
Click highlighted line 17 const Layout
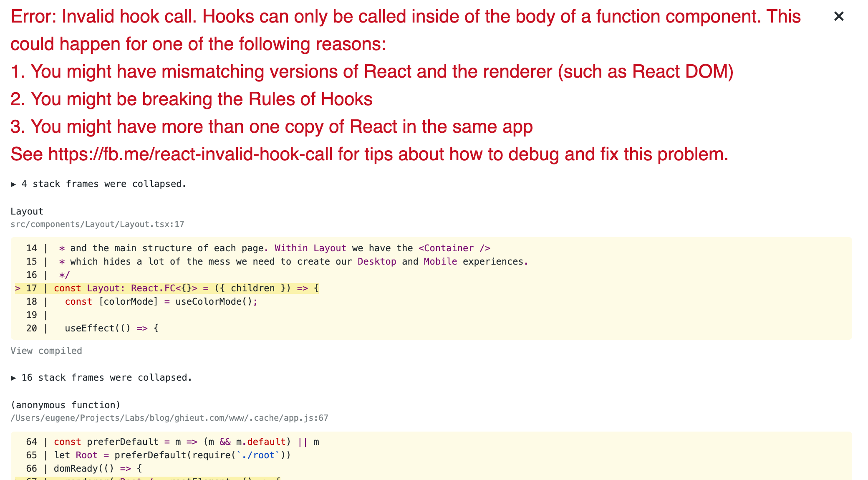point(167,288)
